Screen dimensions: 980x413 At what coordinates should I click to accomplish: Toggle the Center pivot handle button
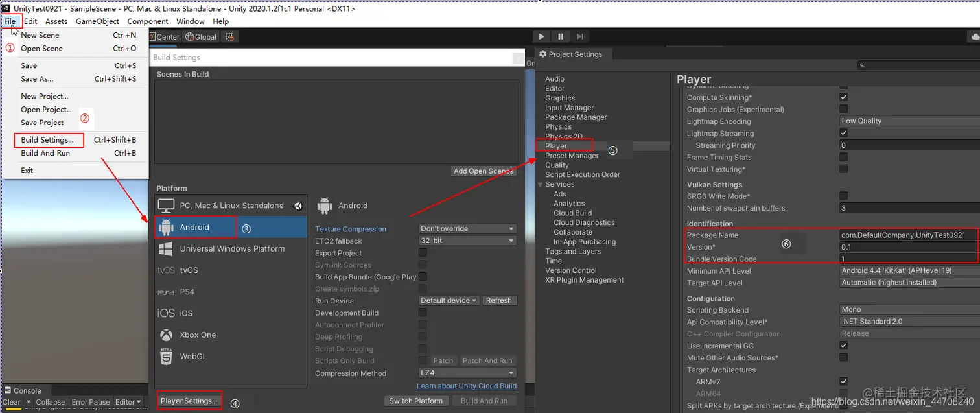click(x=165, y=37)
